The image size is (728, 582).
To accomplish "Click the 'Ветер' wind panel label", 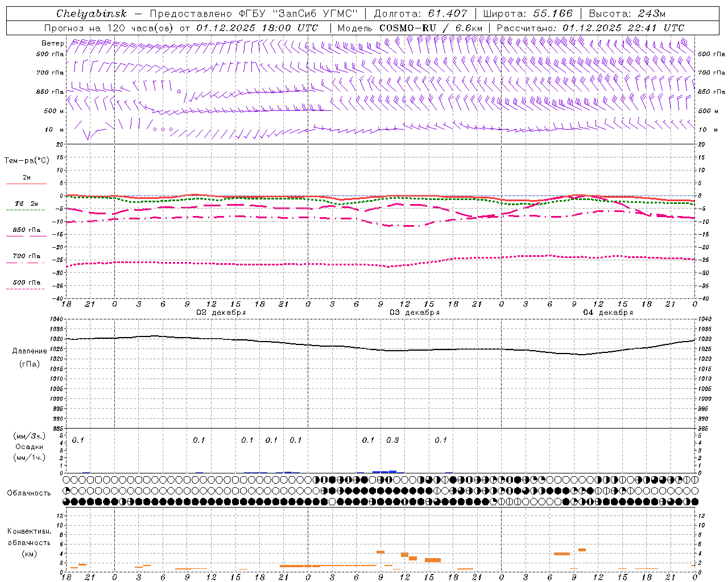I will [52, 43].
